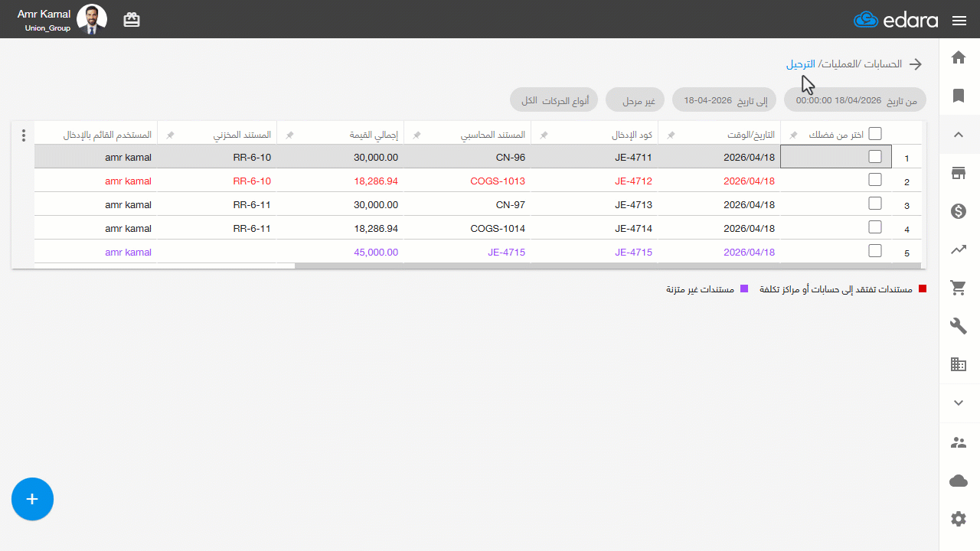Sort by كود الإدخال column header

[632, 135]
